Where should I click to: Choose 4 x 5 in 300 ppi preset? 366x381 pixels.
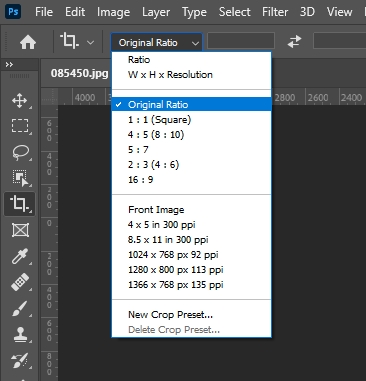click(192, 225)
